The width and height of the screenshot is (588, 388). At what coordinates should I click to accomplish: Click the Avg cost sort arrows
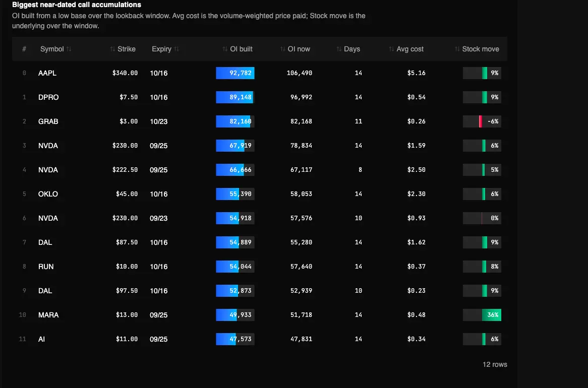[391, 49]
